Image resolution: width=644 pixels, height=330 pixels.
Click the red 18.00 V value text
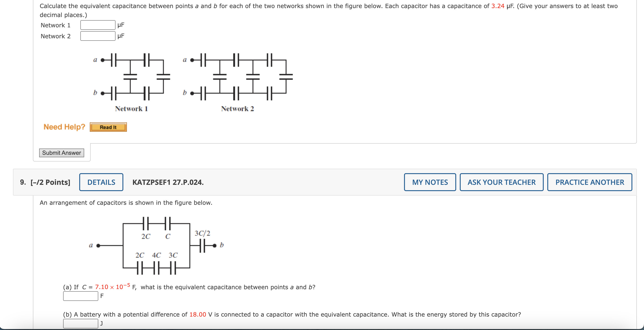pos(197,314)
